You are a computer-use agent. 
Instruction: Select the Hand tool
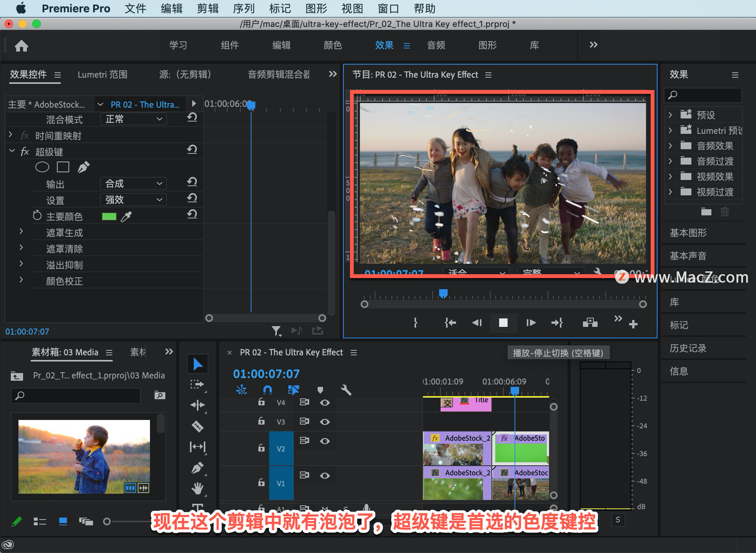[197, 489]
